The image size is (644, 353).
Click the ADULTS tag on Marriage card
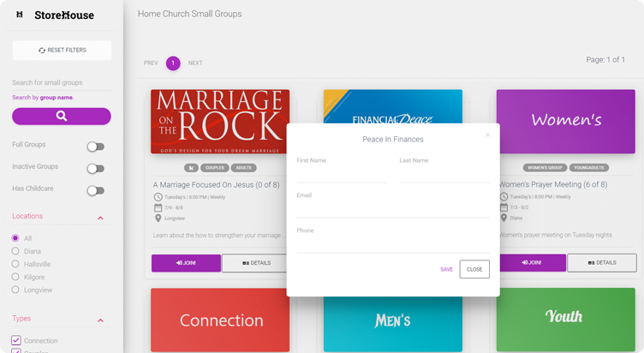(243, 168)
